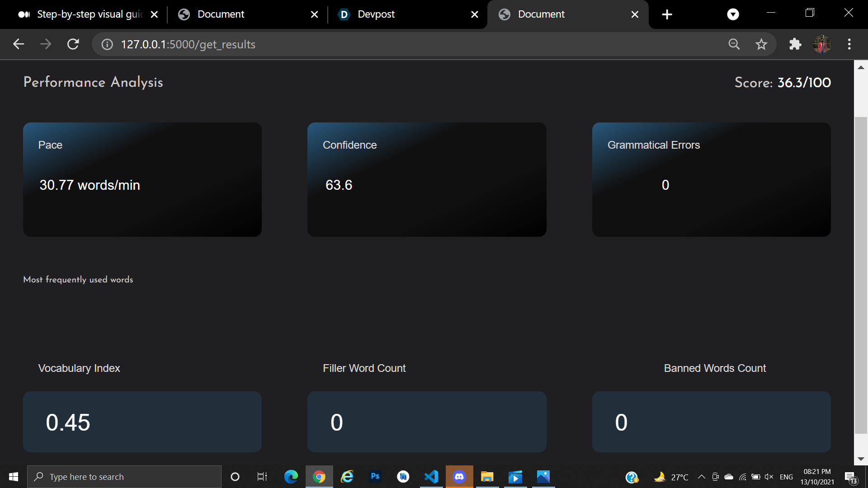Image resolution: width=868 pixels, height=488 pixels.
Task: Expand the tab search dropdown arrow
Action: coord(733,14)
